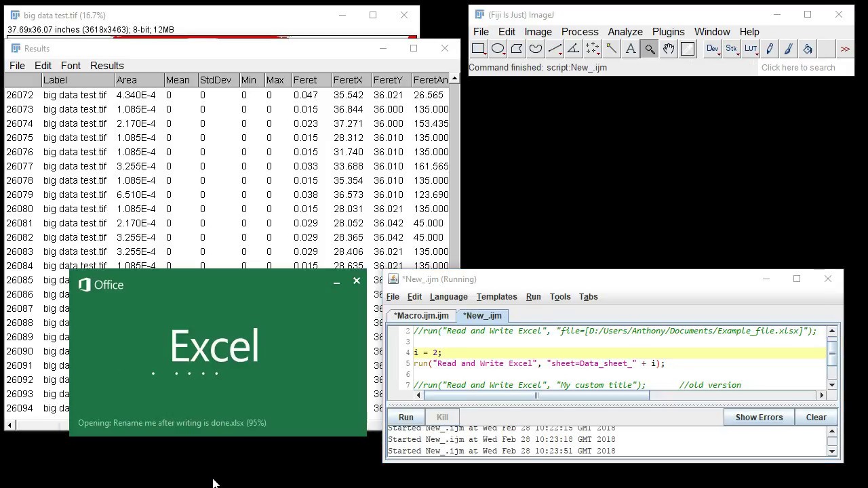Open the Results window Font menu
The width and height of the screenshot is (868, 488).
pos(71,66)
